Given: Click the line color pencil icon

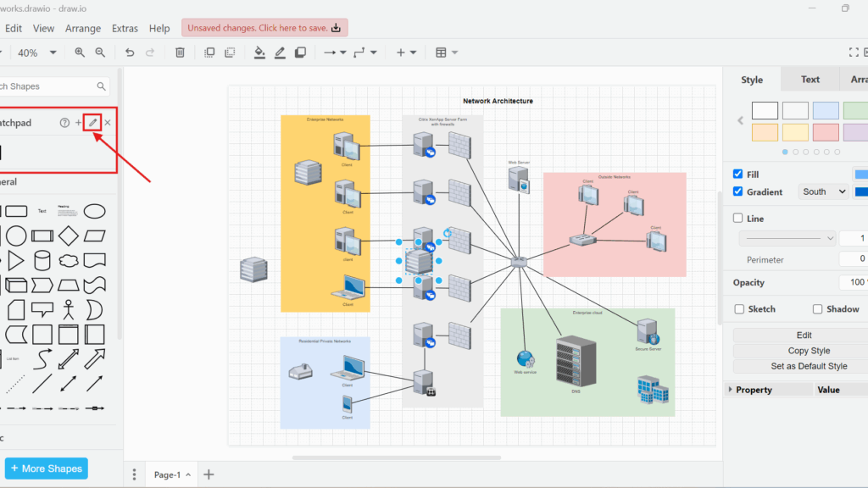Looking at the screenshot, I should [x=280, y=53].
